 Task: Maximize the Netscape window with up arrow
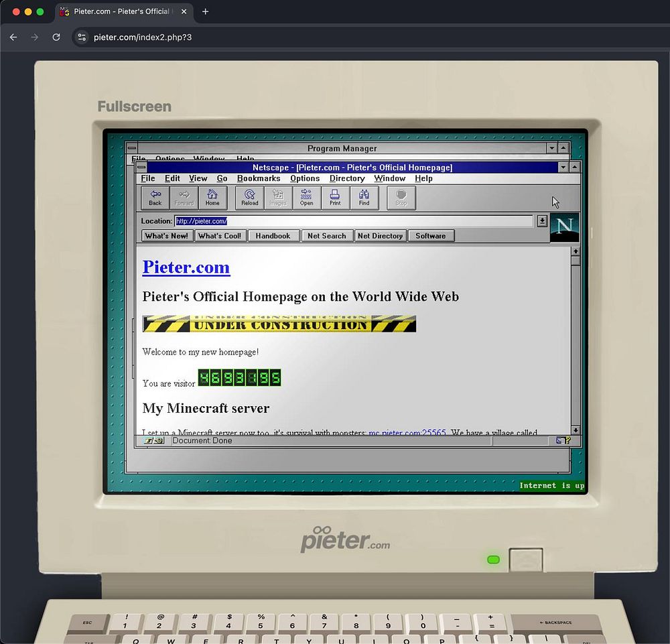tap(575, 167)
